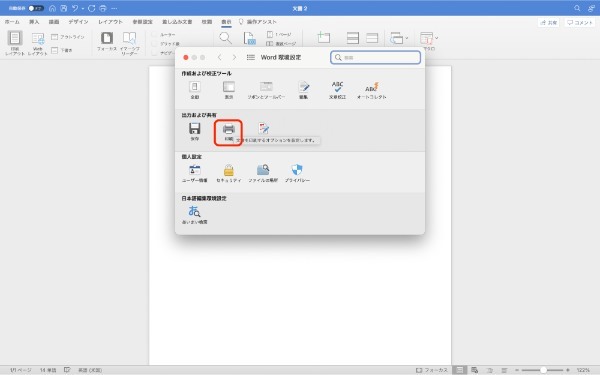The width and height of the screenshot is (600, 375).
Task: Open the ABC spelling and grammar preferences
Action: click(x=337, y=87)
